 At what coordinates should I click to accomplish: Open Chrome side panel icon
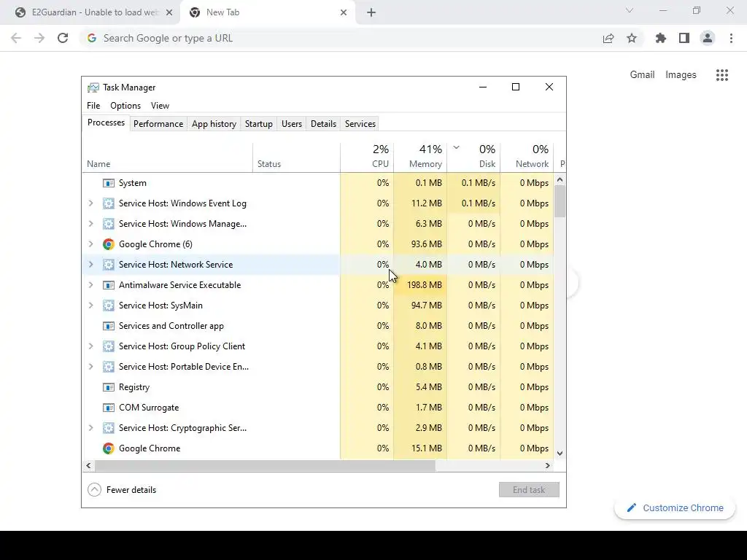click(x=684, y=38)
